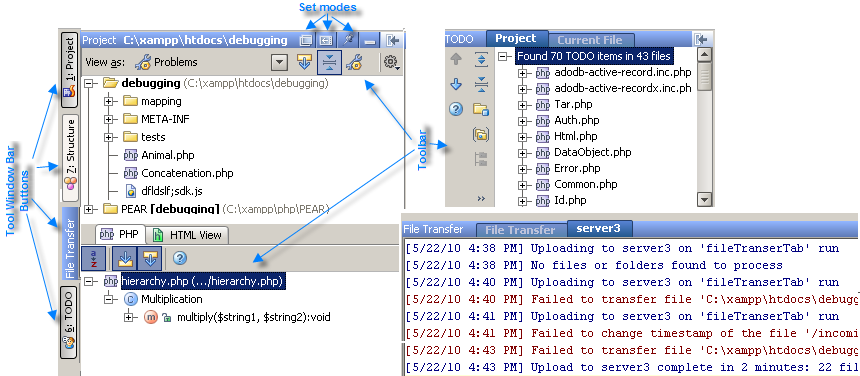Click TODO list scrollbar up arrow

pos(704,55)
